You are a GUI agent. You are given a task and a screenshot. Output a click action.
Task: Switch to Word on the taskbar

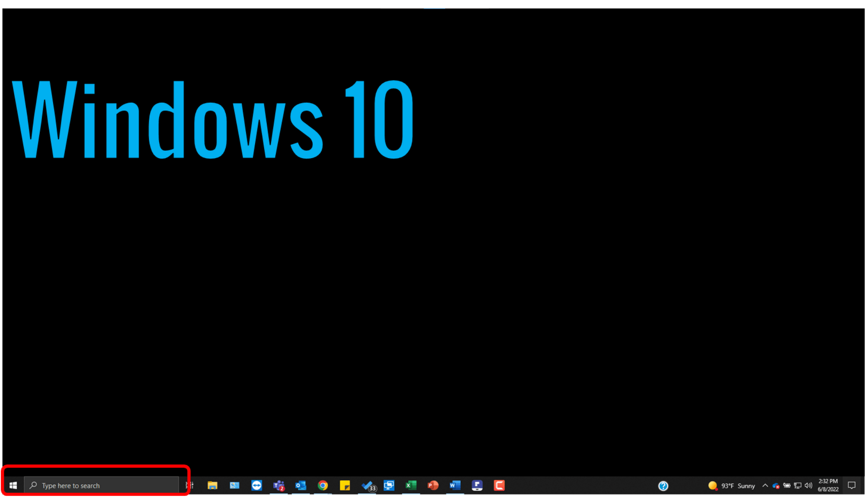point(455,485)
